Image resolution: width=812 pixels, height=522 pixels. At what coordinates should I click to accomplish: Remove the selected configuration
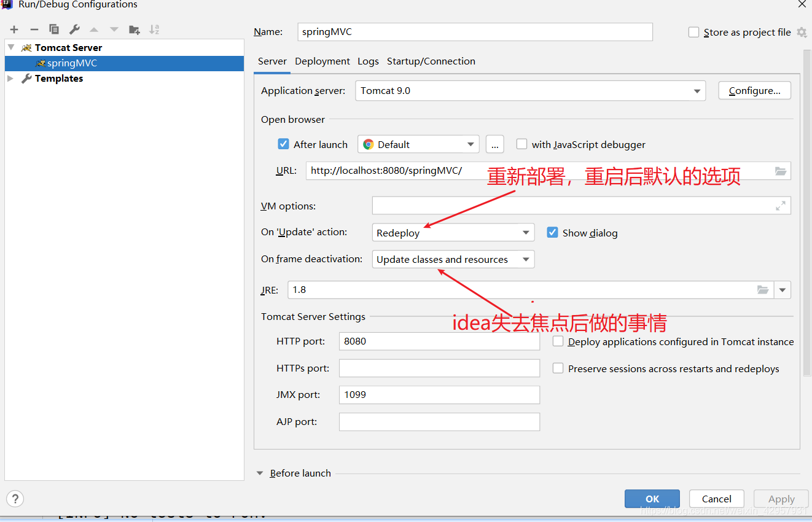click(34, 29)
